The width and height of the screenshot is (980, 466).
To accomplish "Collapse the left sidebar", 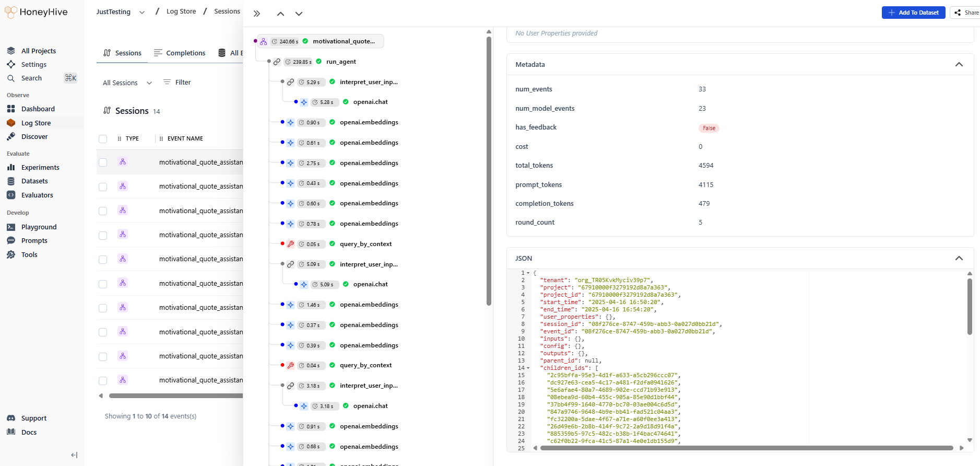I will (x=74, y=455).
